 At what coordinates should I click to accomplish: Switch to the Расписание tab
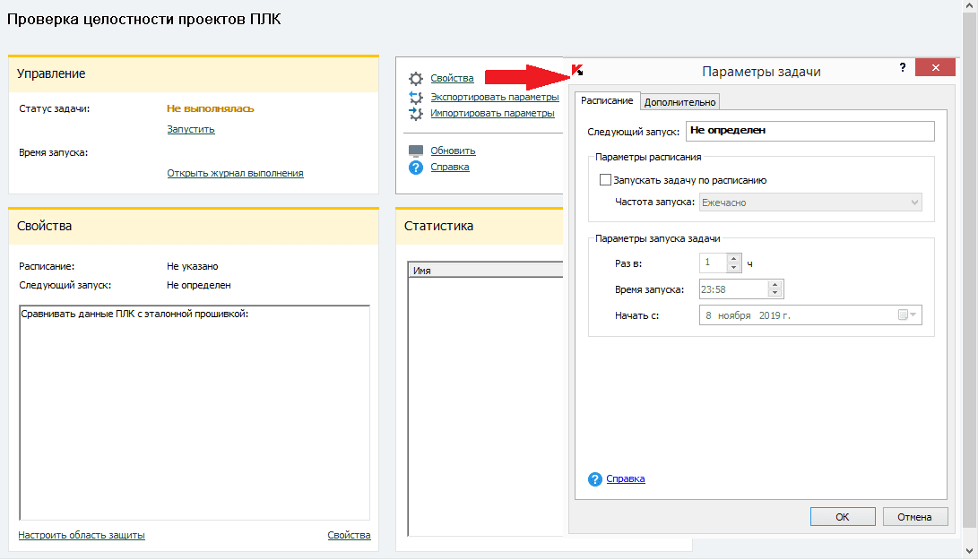607,100
